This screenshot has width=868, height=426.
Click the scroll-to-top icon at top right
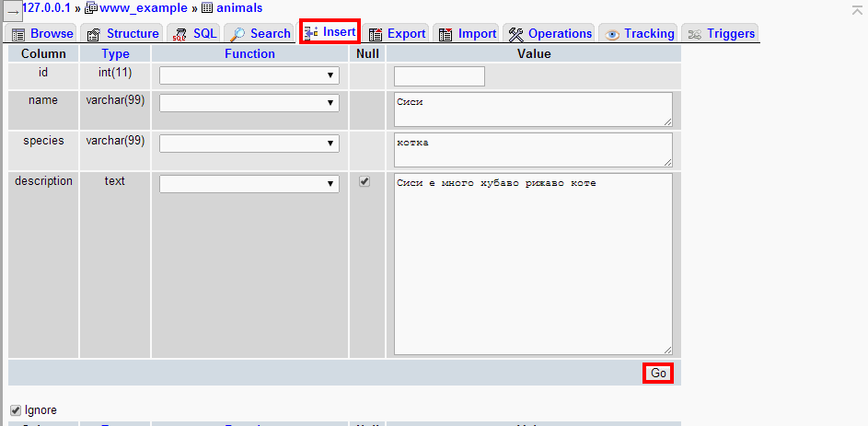(857, 9)
